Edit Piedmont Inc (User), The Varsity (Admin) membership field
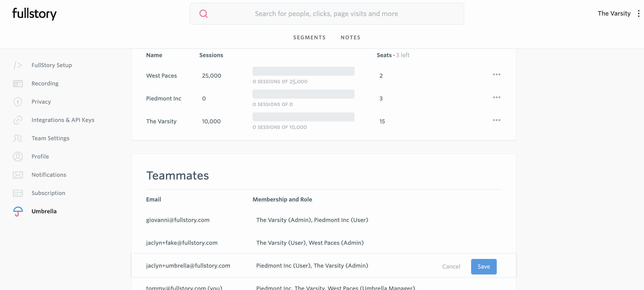 312,266
